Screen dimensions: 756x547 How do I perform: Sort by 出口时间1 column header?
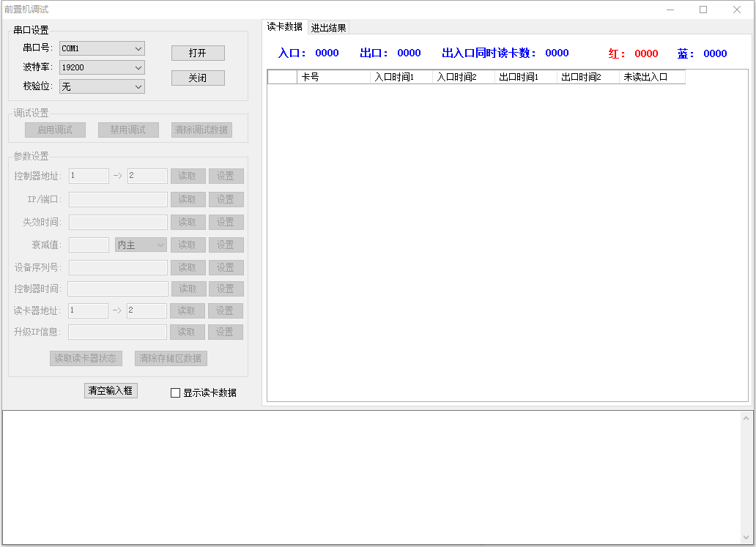click(525, 77)
